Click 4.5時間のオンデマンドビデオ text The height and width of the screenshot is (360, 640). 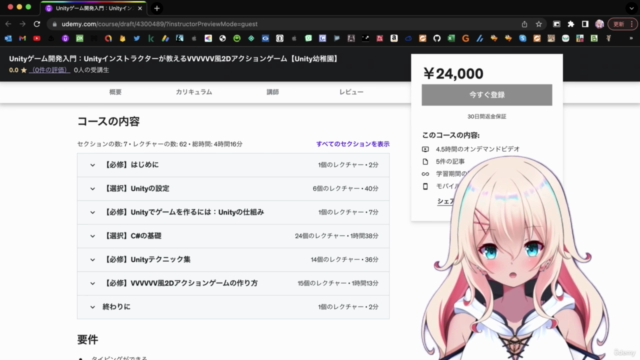coord(478,149)
